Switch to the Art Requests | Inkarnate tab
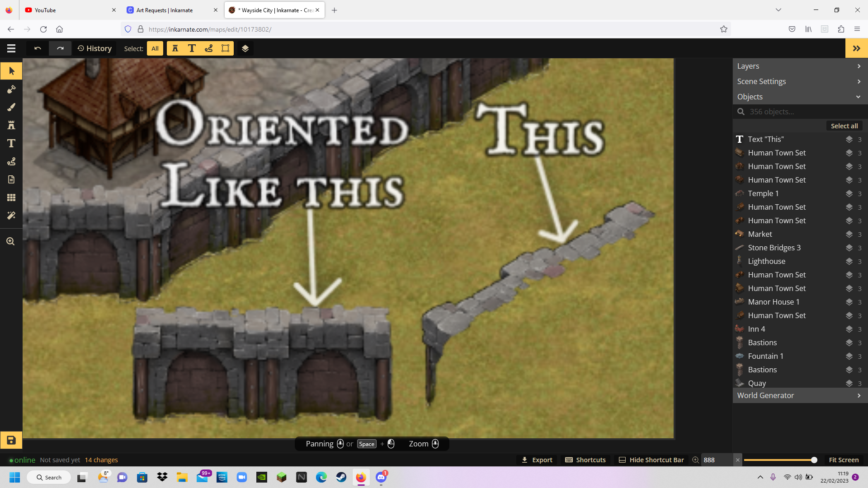This screenshot has width=868, height=488. click(x=172, y=10)
